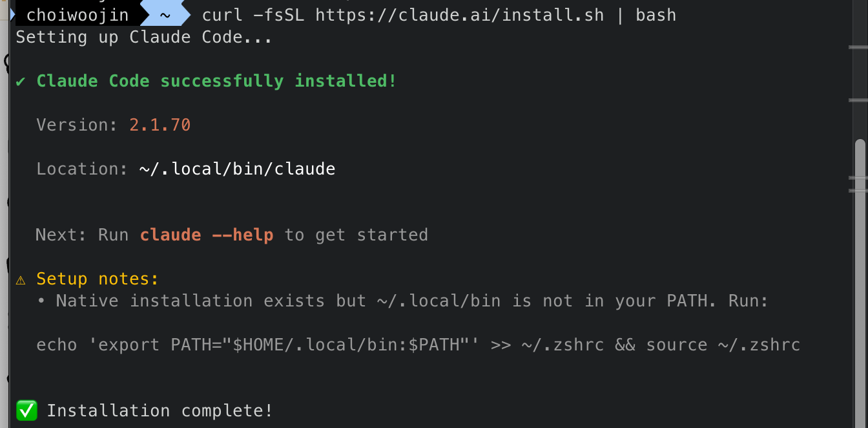Viewport: 868px width, 428px height.
Task: Click the "Setup notes:" heading
Action: click(x=98, y=279)
